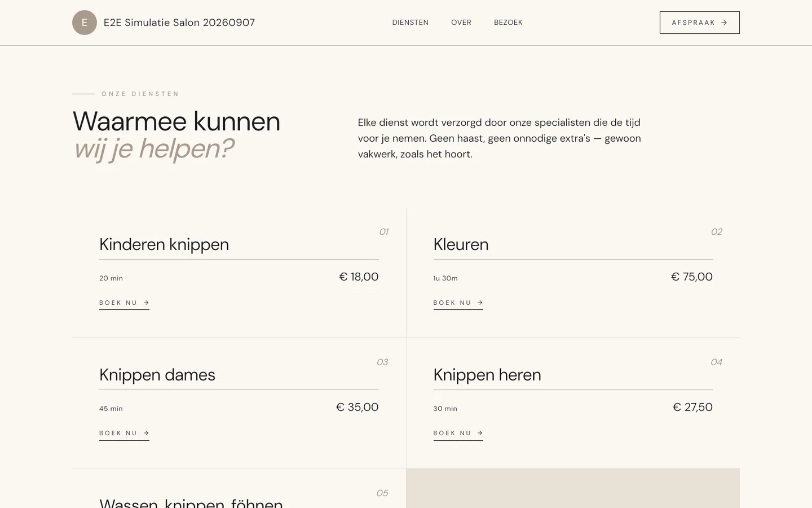Select the € 35,00 price
The image size is (812, 508).
[357, 407]
